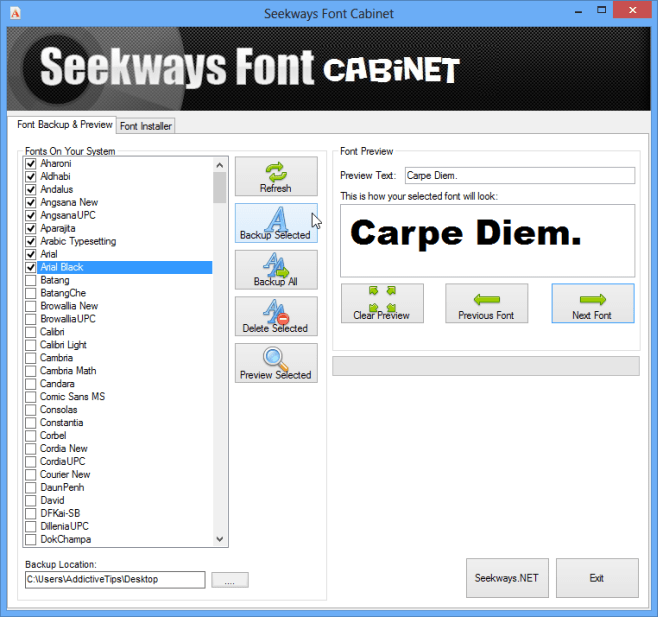Go to Next Font
This screenshot has height=617, width=658.
point(593,303)
